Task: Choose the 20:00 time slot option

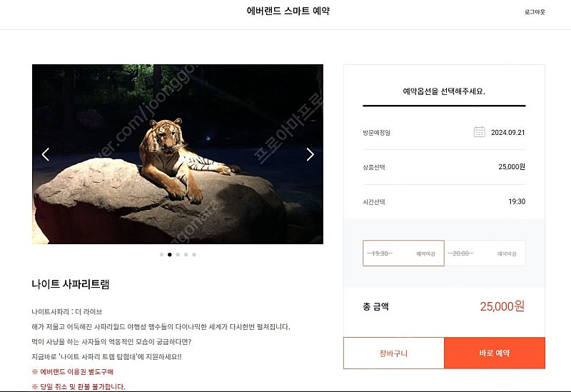Action: tap(485, 253)
